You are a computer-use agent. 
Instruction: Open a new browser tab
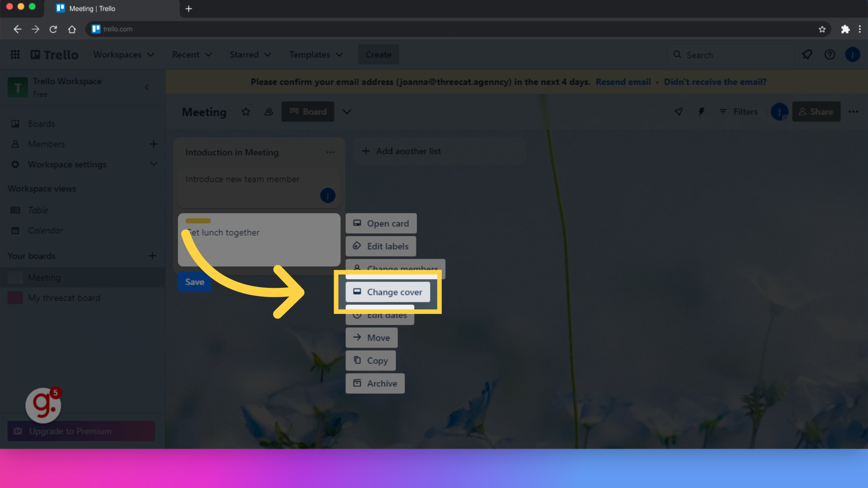tap(189, 9)
